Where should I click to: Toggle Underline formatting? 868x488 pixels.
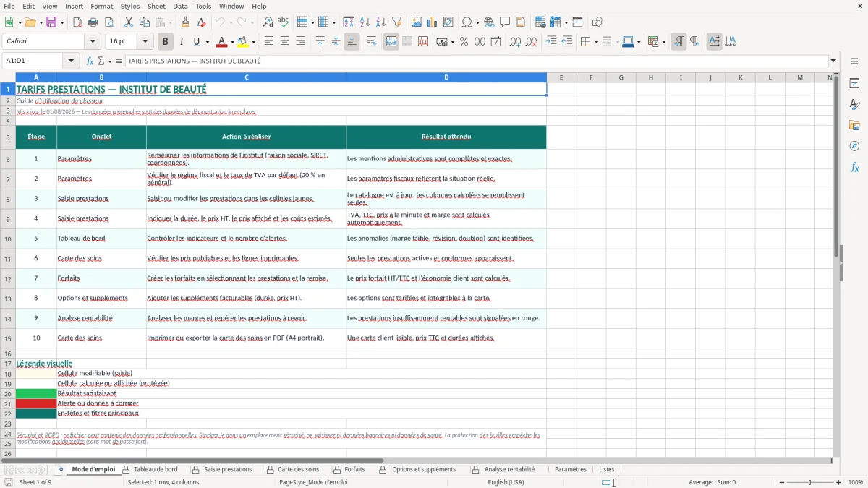pyautogui.click(x=196, y=42)
